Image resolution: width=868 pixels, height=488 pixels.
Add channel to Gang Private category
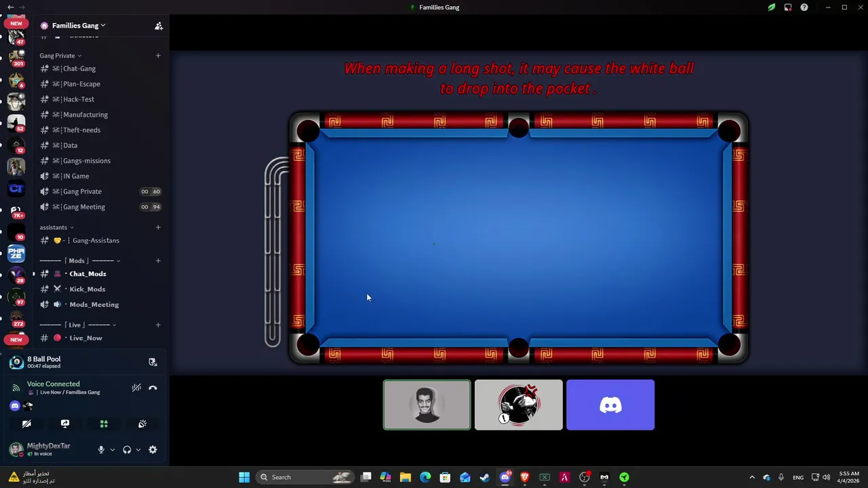pyautogui.click(x=158, y=56)
